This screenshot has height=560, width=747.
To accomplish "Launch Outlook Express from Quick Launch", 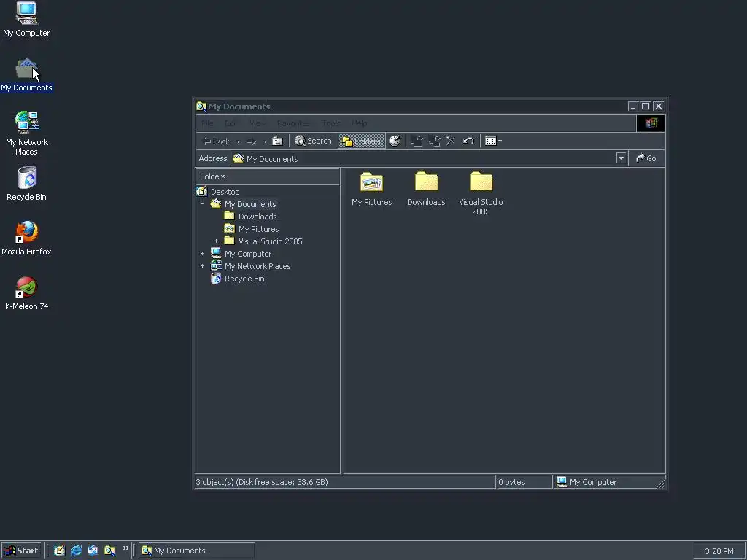I will coord(93,551).
